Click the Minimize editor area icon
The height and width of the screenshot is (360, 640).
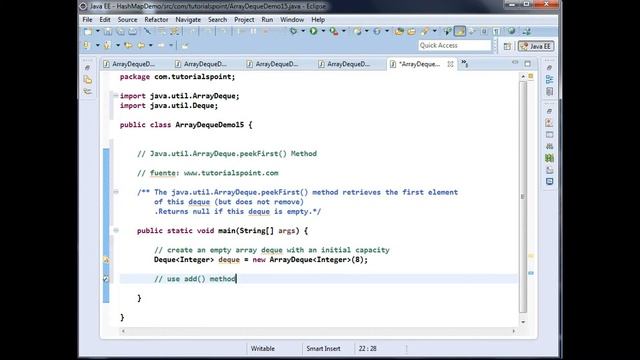click(x=515, y=63)
